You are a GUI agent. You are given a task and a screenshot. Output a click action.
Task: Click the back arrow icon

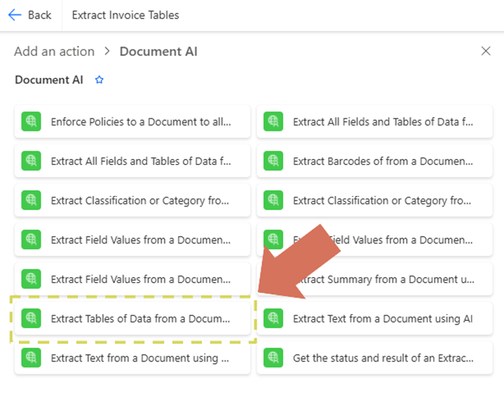tap(15, 14)
